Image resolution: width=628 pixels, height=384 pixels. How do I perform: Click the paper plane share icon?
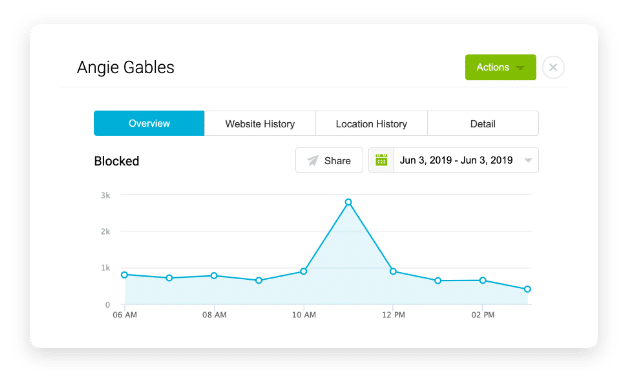313,161
